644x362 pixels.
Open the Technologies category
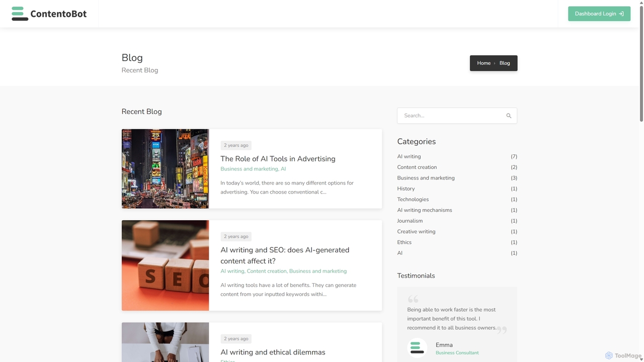click(413, 199)
